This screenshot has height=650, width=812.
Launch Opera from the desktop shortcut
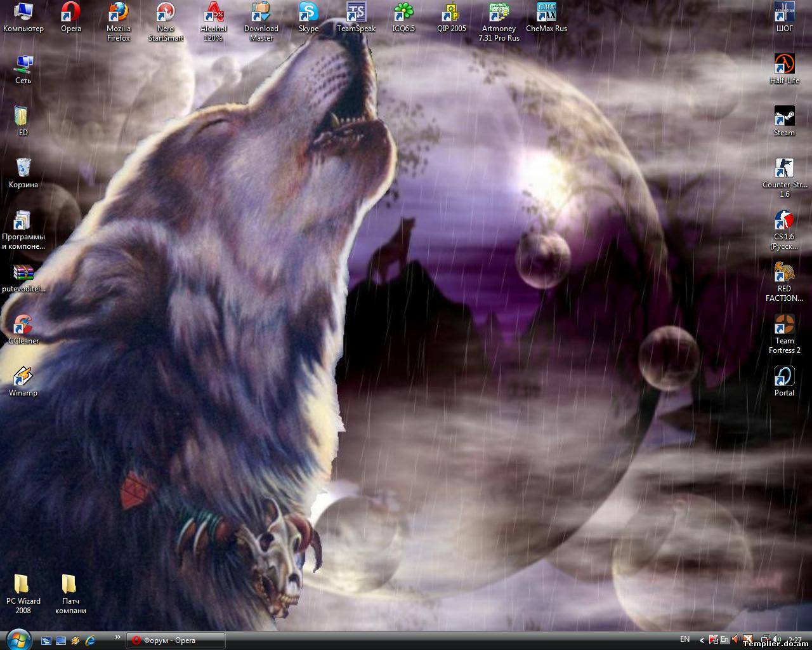[x=71, y=17]
